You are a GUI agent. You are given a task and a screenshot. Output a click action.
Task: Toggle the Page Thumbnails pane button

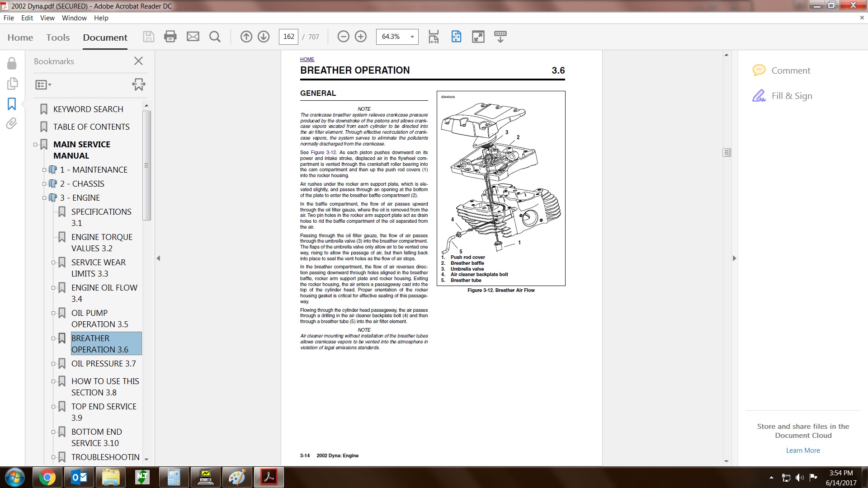click(x=12, y=84)
